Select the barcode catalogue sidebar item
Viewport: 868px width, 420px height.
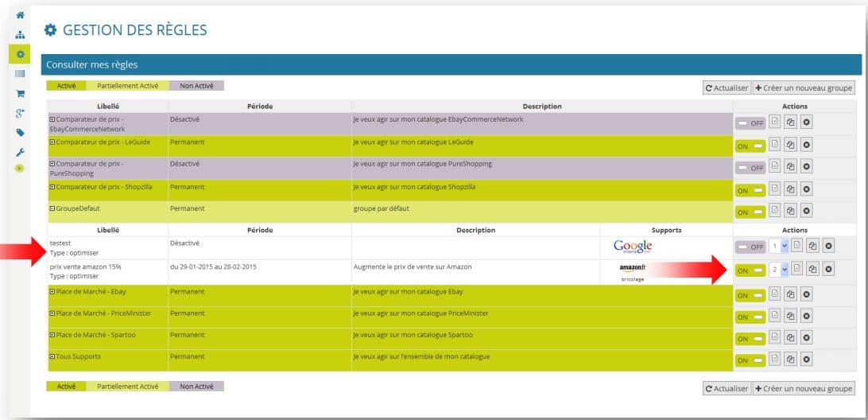(x=20, y=74)
